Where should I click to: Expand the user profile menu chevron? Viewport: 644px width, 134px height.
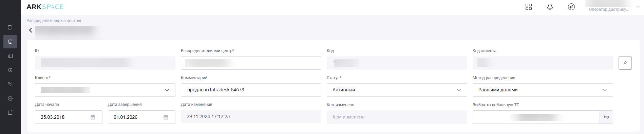[638, 7]
